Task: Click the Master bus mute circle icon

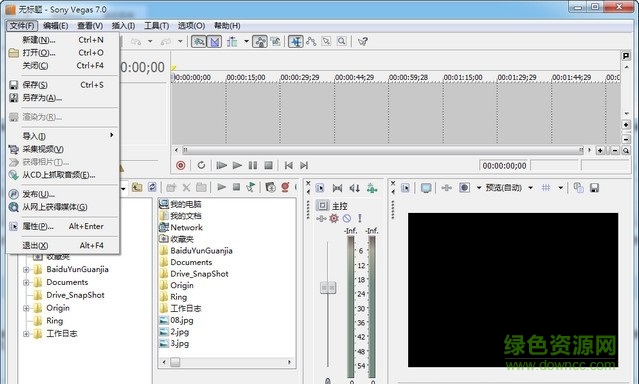Action: click(x=347, y=218)
